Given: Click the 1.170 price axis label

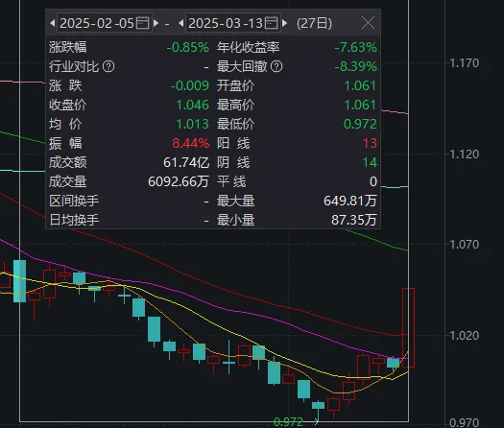Looking at the screenshot, I should [x=464, y=63].
